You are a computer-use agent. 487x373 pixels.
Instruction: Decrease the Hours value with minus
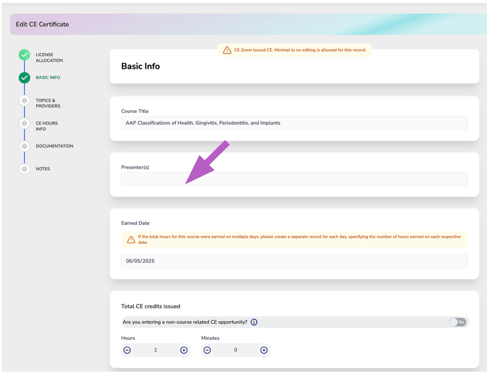coord(127,350)
